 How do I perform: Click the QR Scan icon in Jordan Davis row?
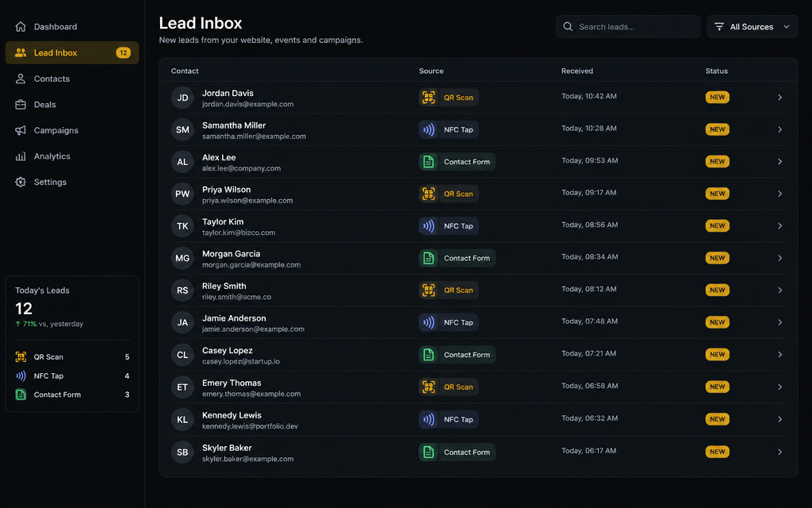pos(428,98)
